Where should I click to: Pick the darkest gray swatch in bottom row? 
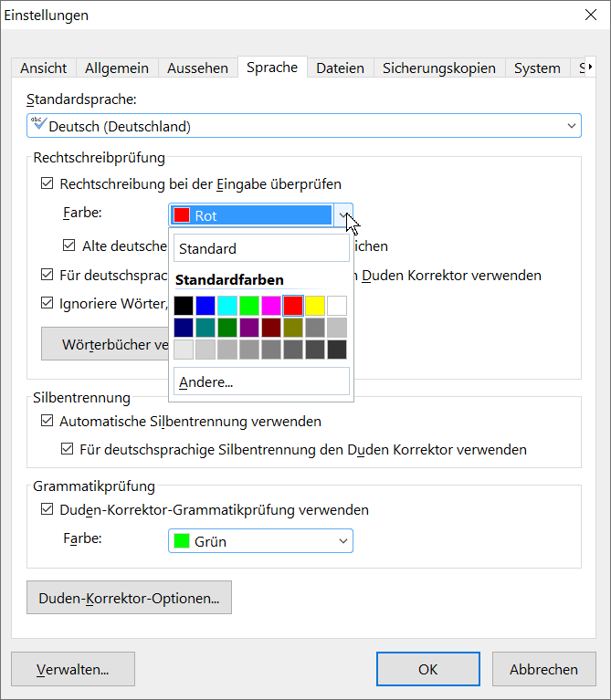337,350
